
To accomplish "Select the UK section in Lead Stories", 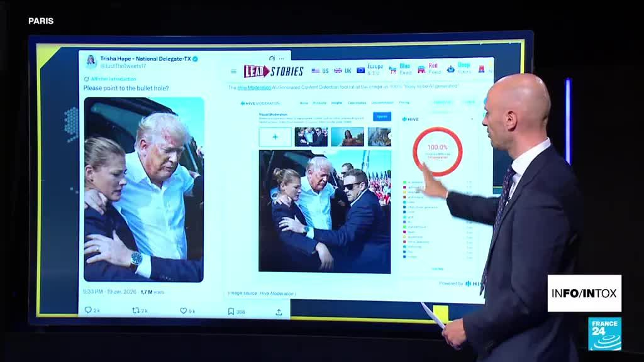I will tap(343, 71).
